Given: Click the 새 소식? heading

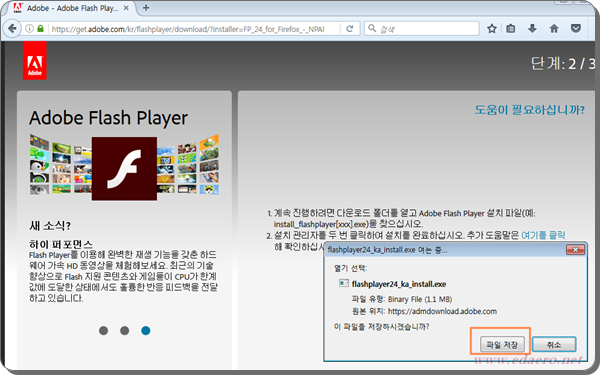Looking at the screenshot, I should pyautogui.click(x=50, y=226).
